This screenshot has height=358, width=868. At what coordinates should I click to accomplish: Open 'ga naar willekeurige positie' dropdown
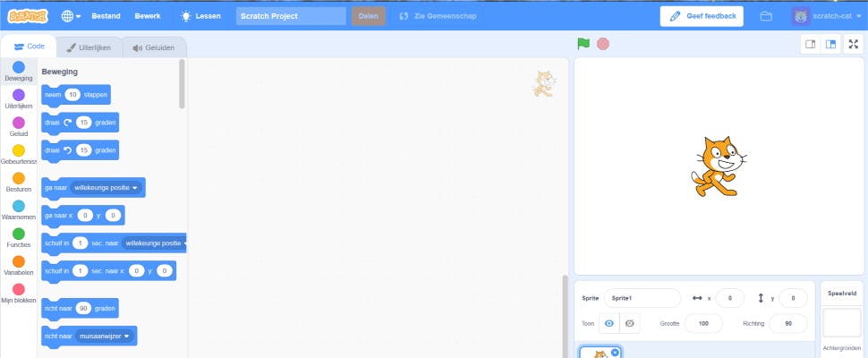[x=106, y=188]
